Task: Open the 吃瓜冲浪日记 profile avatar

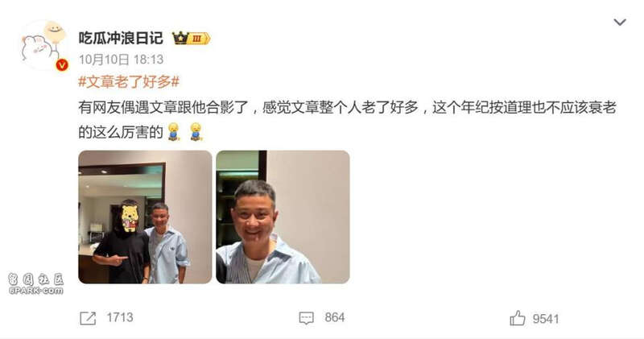Action: tap(44, 45)
